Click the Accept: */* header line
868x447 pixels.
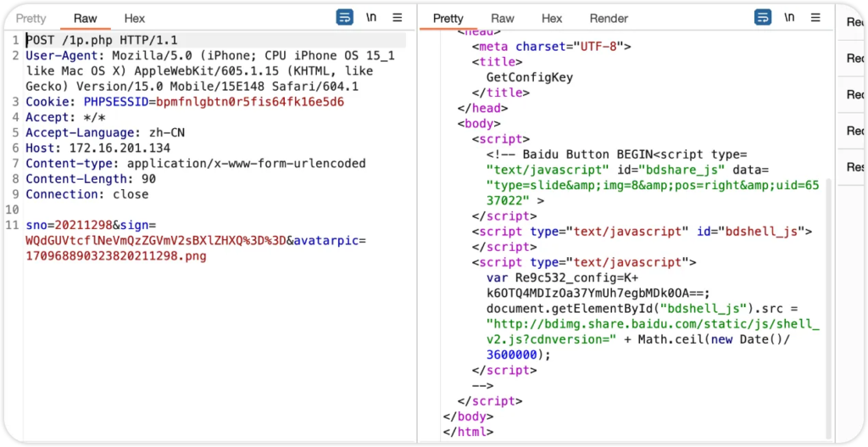65,117
